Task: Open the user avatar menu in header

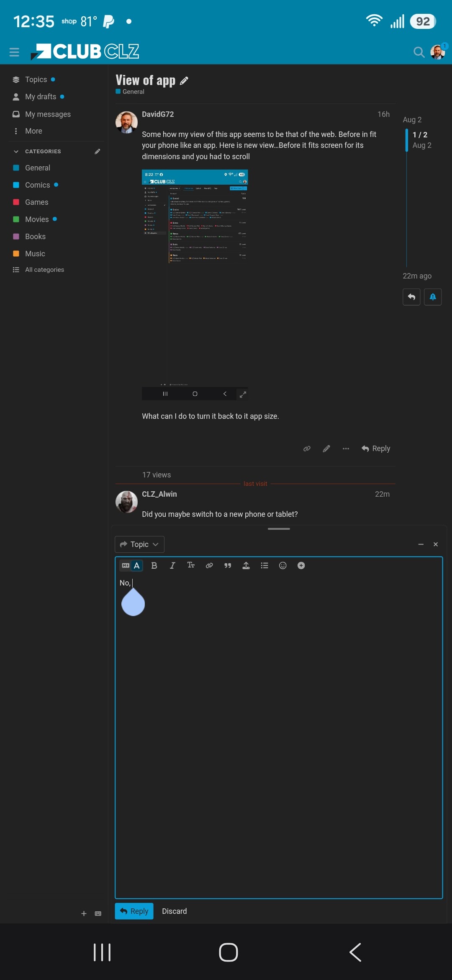Action: pos(438,52)
